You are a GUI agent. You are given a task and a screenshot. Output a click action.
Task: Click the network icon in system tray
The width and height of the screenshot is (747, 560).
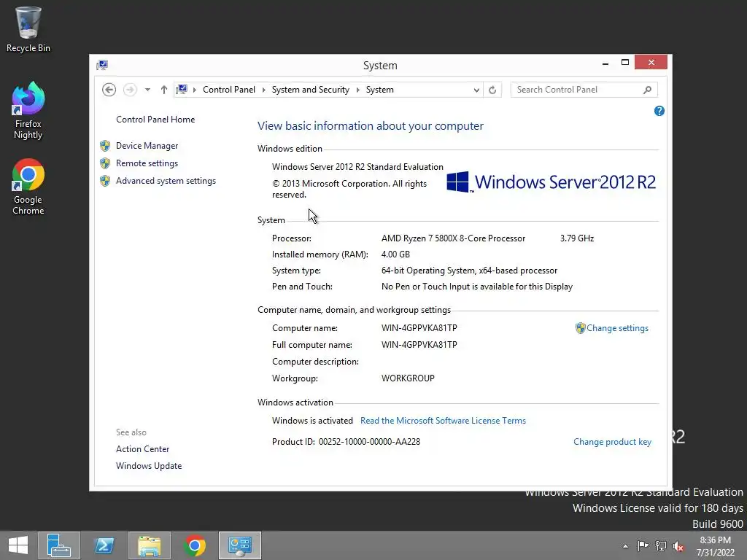660,546
